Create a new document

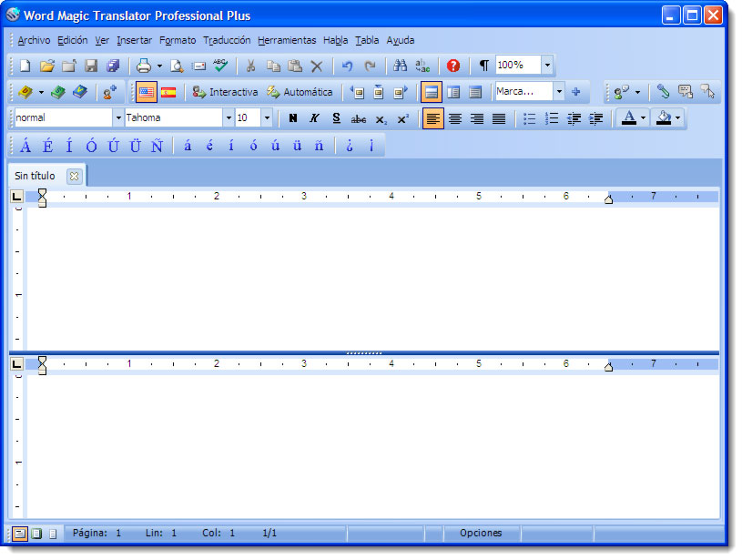(x=25, y=66)
